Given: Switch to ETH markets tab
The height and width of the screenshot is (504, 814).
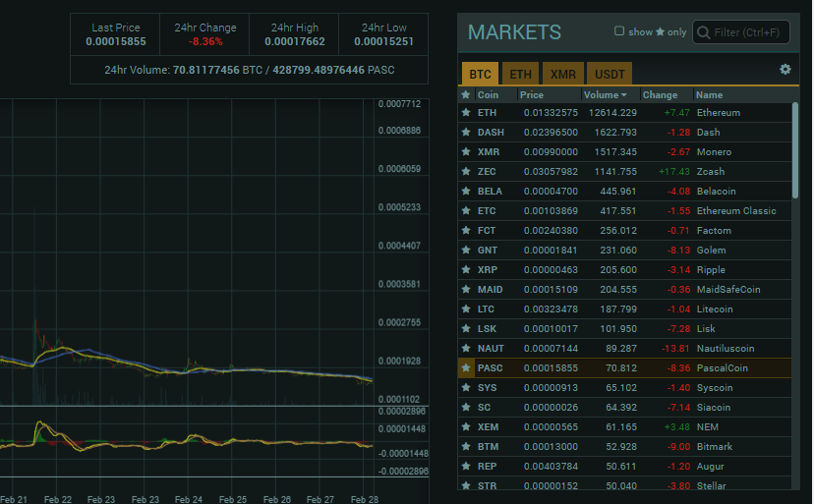Looking at the screenshot, I should [x=520, y=74].
